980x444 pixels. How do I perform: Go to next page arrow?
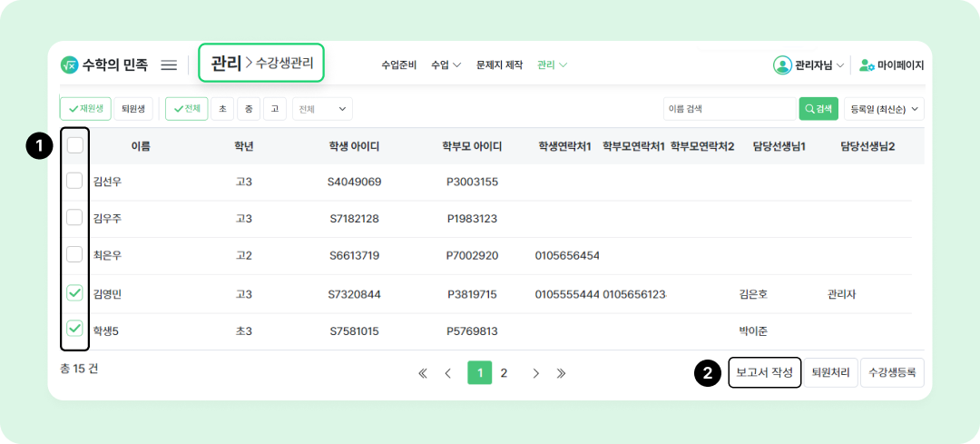click(536, 373)
